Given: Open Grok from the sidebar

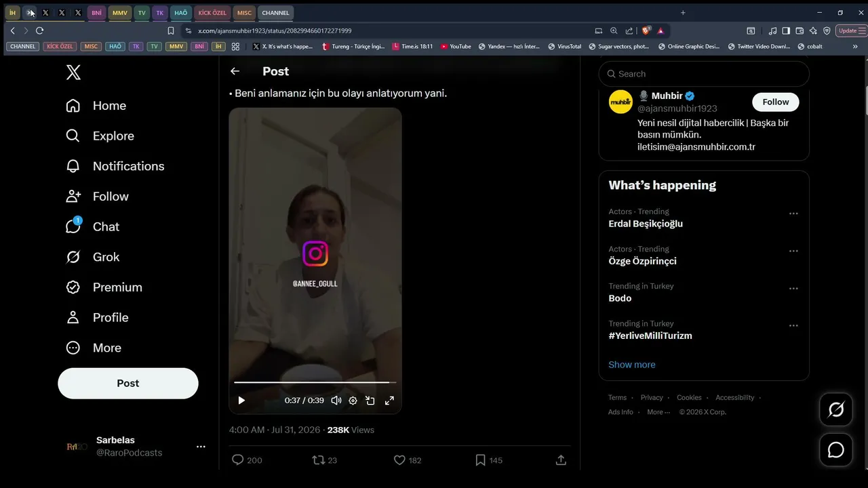Looking at the screenshot, I should click(x=92, y=257).
